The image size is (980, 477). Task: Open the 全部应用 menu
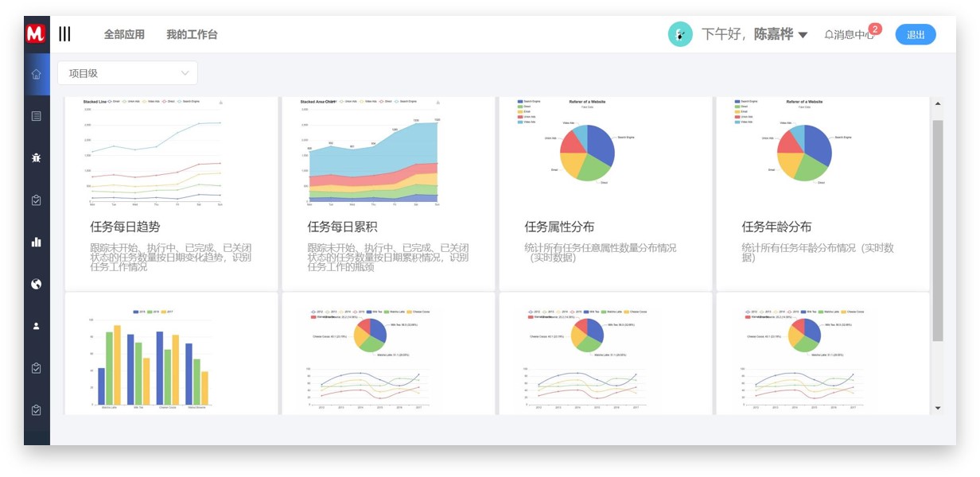(124, 34)
